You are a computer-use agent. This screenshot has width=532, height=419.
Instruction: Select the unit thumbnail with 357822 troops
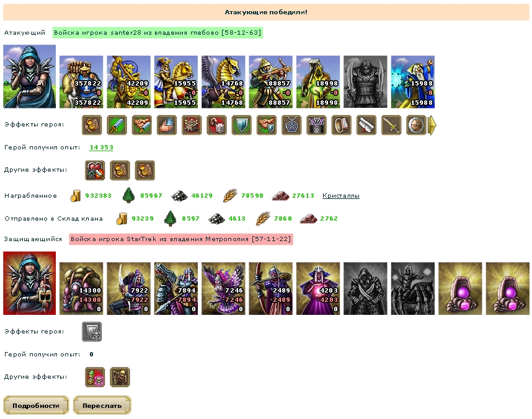click(81, 82)
